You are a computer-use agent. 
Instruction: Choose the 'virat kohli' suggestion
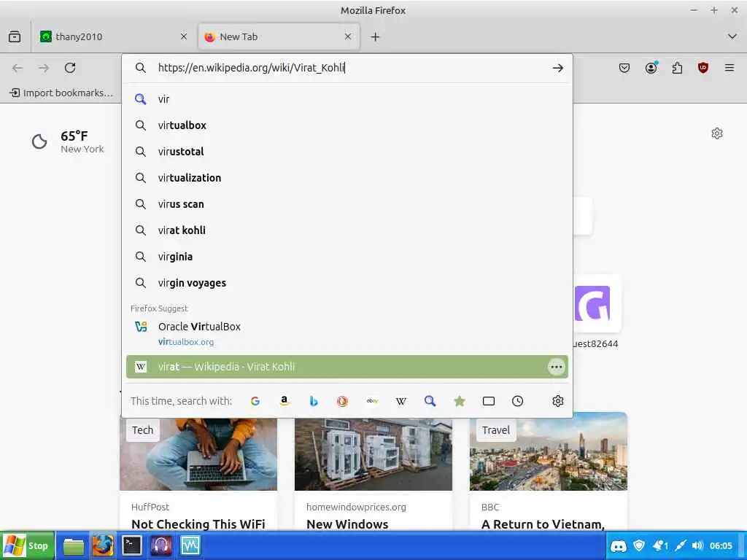point(347,230)
